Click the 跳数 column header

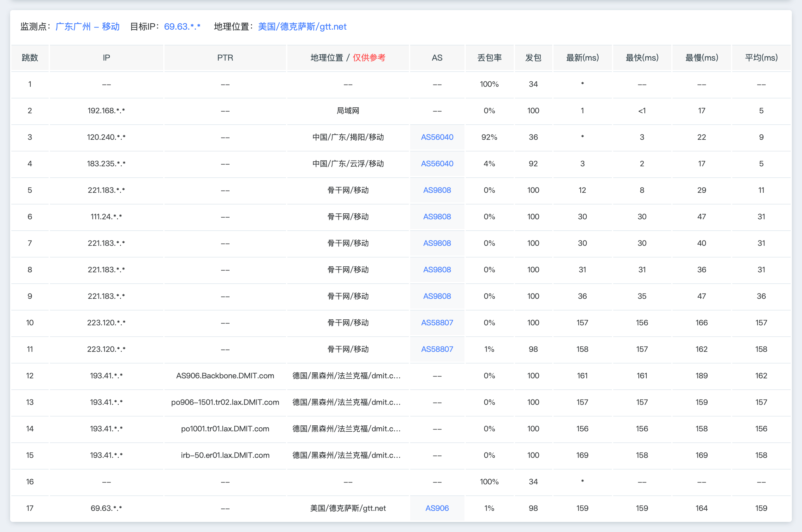30,58
